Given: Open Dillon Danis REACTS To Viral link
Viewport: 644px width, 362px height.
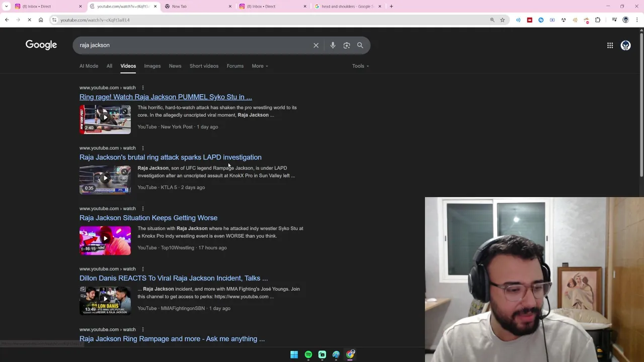Looking at the screenshot, I should point(174,278).
